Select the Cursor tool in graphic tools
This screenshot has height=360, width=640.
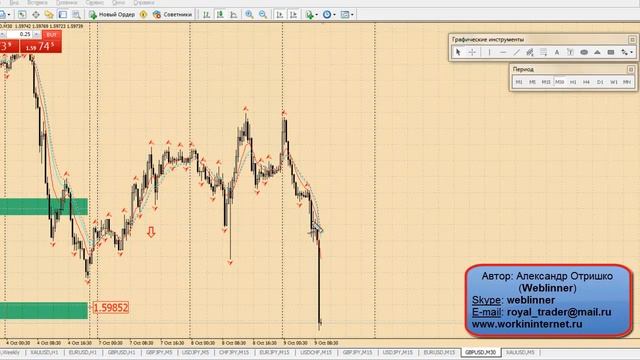[x=458, y=52]
